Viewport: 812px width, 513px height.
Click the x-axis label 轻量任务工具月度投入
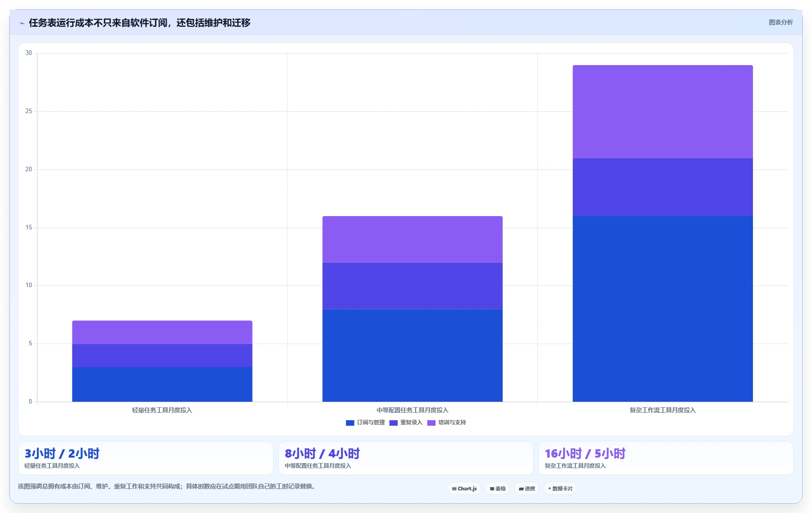162,410
